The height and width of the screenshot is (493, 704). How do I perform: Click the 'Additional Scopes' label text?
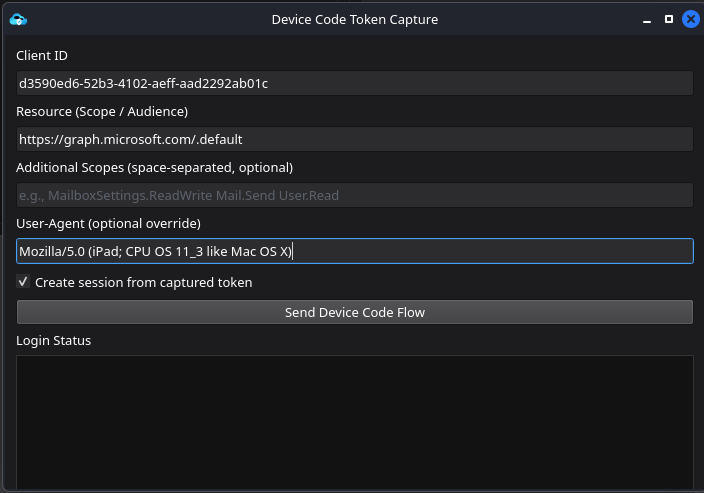point(154,168)
